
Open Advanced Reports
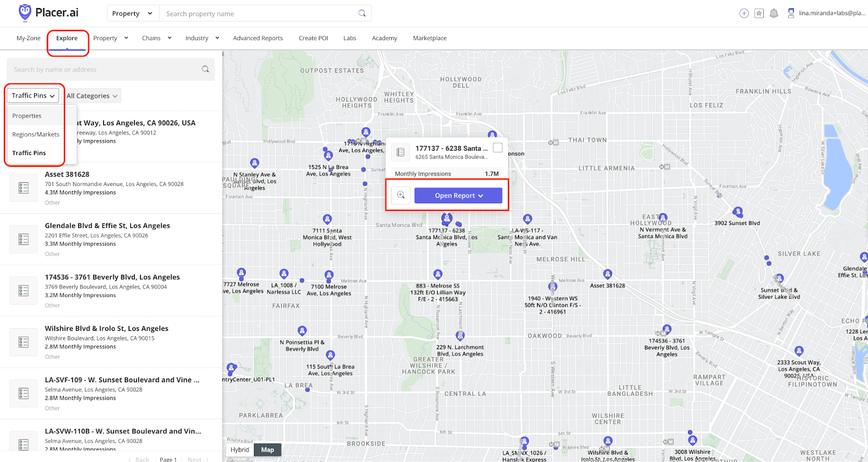click(258, 38)
